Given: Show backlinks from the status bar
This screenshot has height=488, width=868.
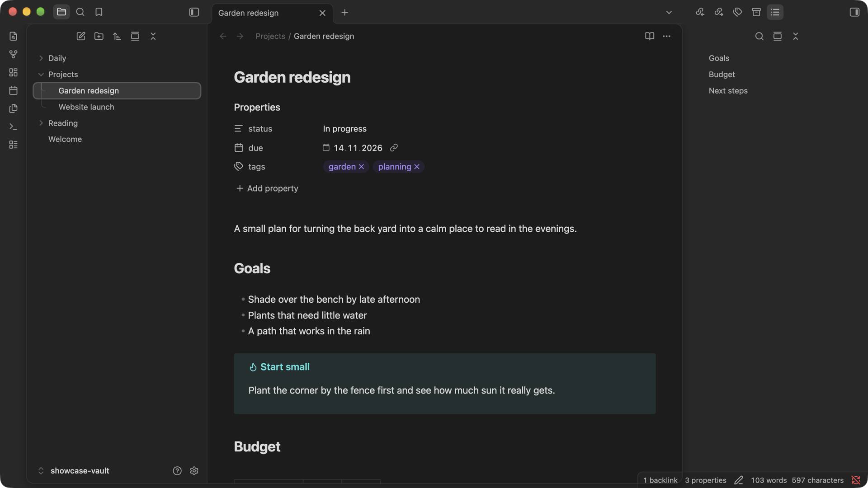Looking at the screenshot, I should coord(660,480).
